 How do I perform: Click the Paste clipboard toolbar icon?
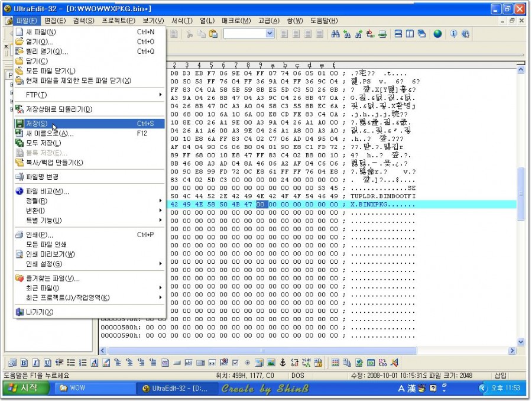(213, 34)
